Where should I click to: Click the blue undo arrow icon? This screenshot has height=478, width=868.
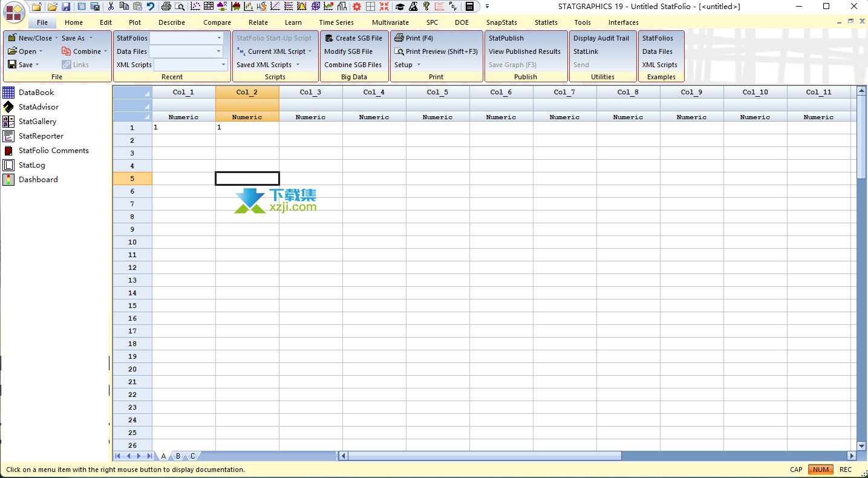(x=151, y=7)
